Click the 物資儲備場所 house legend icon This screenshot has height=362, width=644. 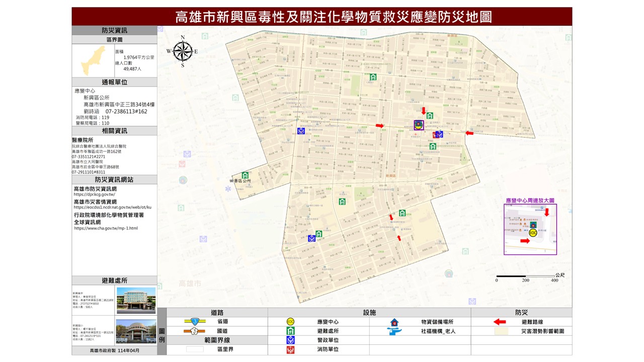pyautogui.click(x=394, y=322)
